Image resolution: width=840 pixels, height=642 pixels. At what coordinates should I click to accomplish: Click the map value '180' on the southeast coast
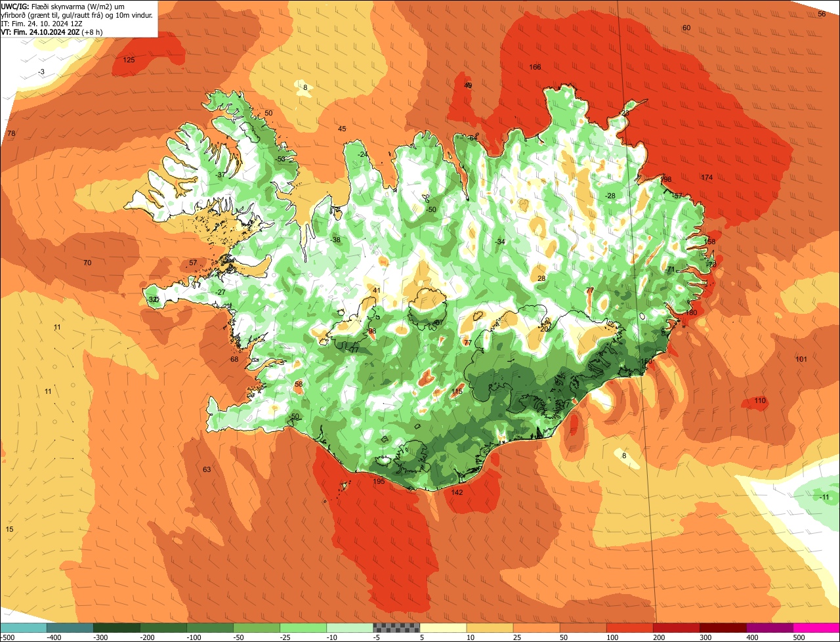[691, 312]
